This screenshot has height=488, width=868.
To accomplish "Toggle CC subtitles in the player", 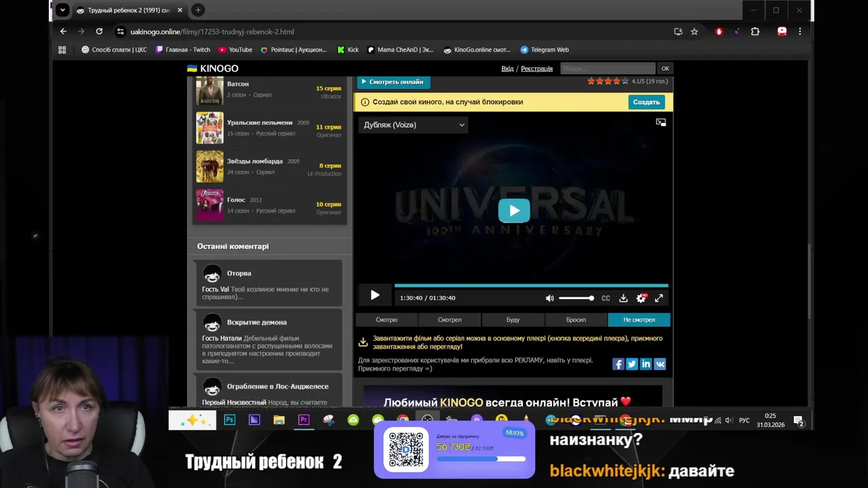I will 606,298.
